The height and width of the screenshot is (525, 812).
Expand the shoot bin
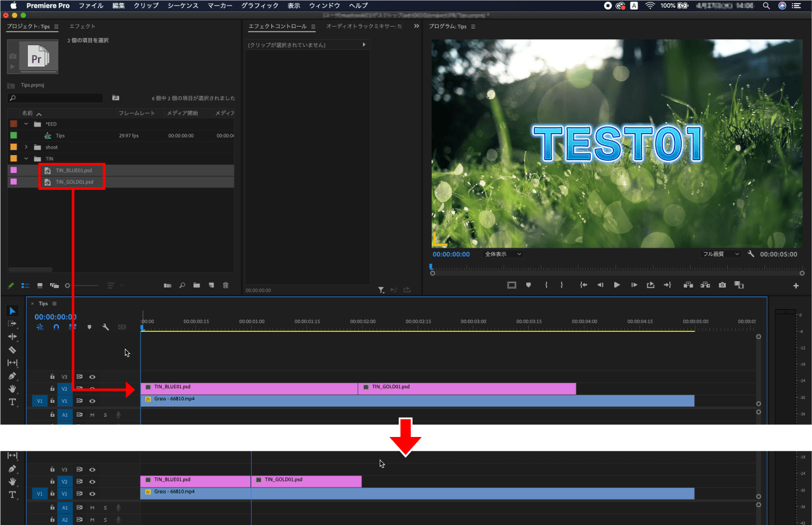tap(27, 147)
